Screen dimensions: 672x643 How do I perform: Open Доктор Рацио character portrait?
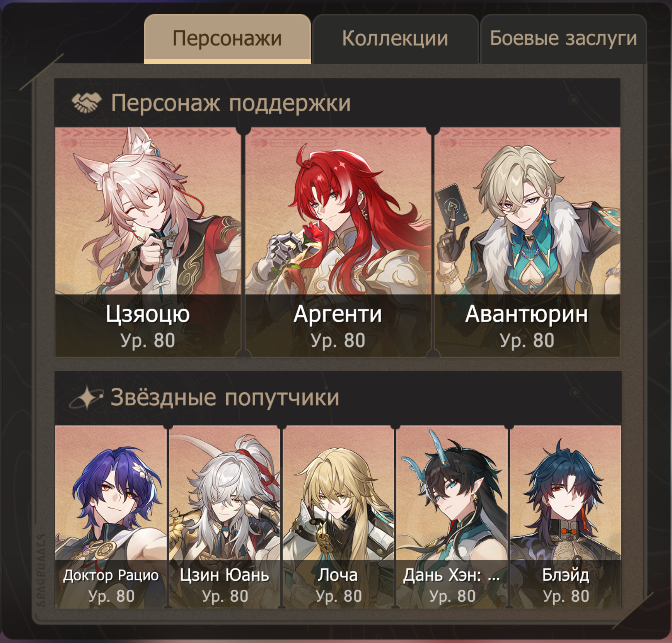111,517
